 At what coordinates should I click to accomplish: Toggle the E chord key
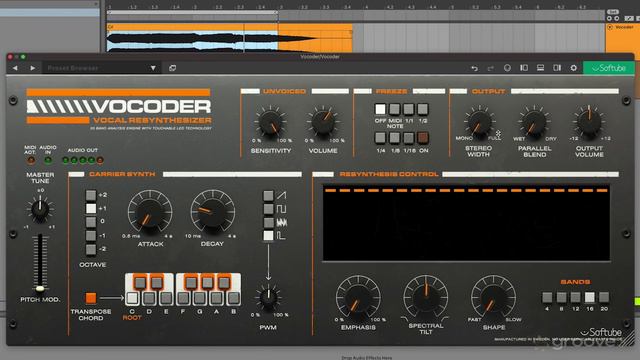(166, 298)
